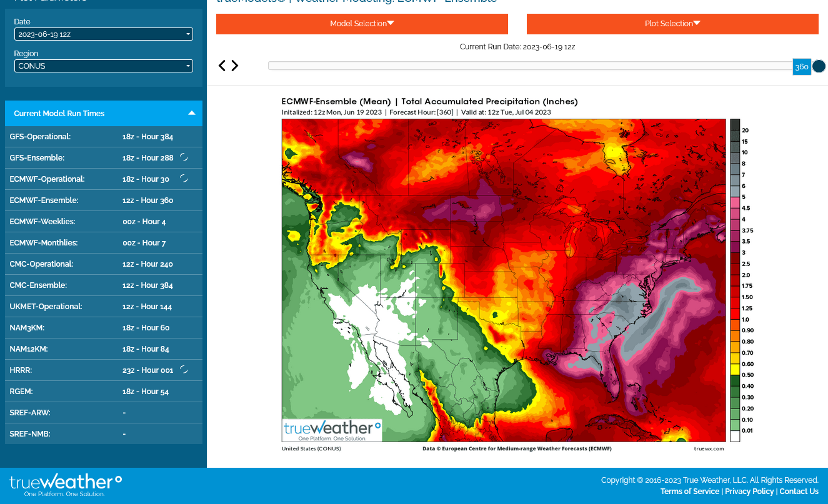Click the forecast hour slider handle
The image size is (828, 504).
point(819,66)
